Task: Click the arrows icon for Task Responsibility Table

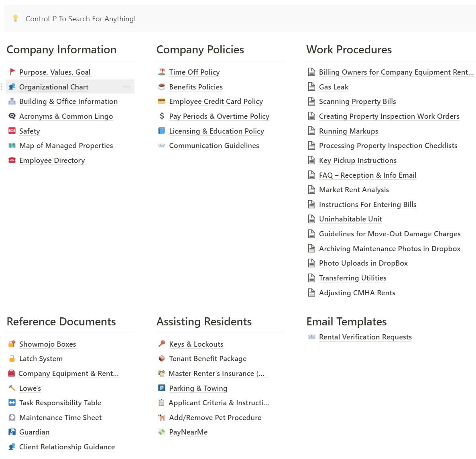Action: (x=12, y=402)
